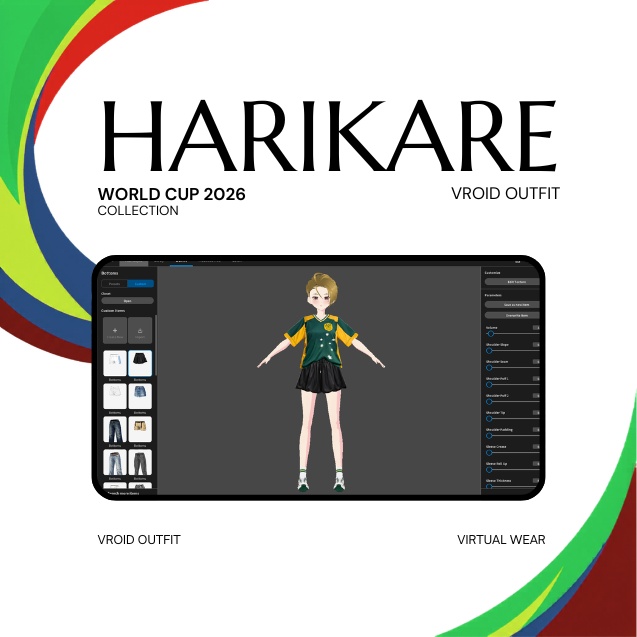Click the "COLLECTION" subtitle text
Image resolution: width=637 pixels, height=637 pixels.
pyautogui.click(x=138, y=210)
